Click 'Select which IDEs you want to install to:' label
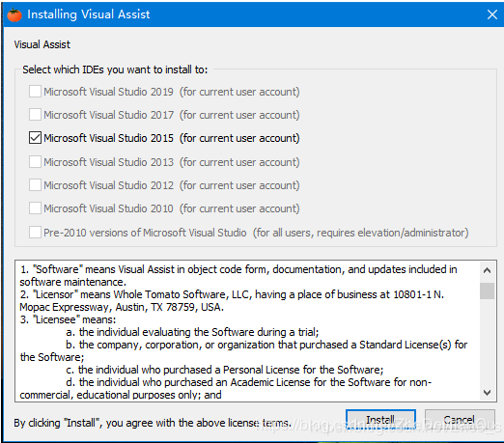Viewport: 504px width, 443px height. coord(115,69)
